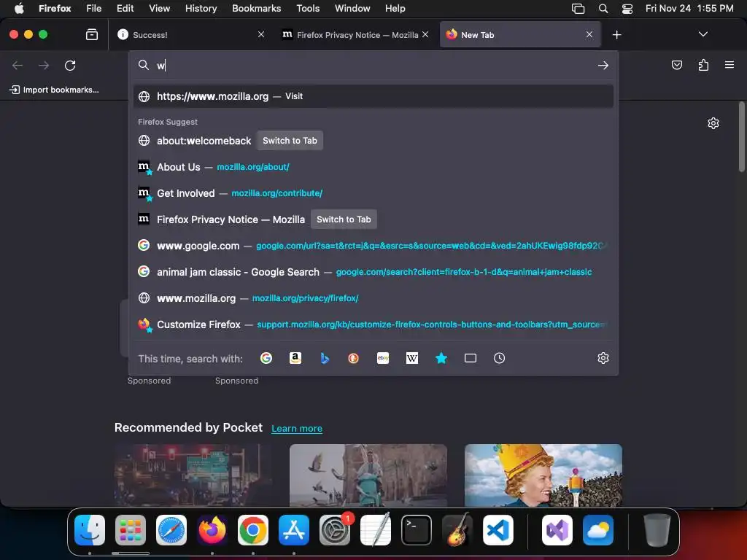Open Save to Pocket button
747x560 pixels.
point(676,65)
